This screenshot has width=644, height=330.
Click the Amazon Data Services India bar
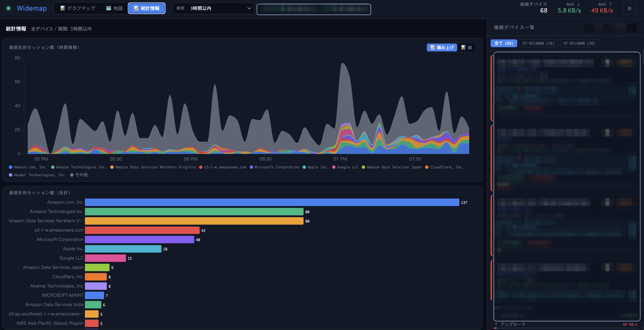click(93, 305)
